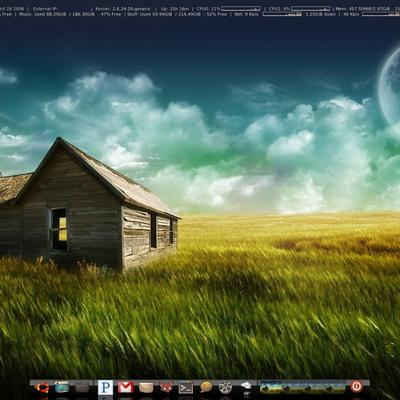Click the red power button icon
The height and width of the screenshot is (400, 400).
pos(356,387)
